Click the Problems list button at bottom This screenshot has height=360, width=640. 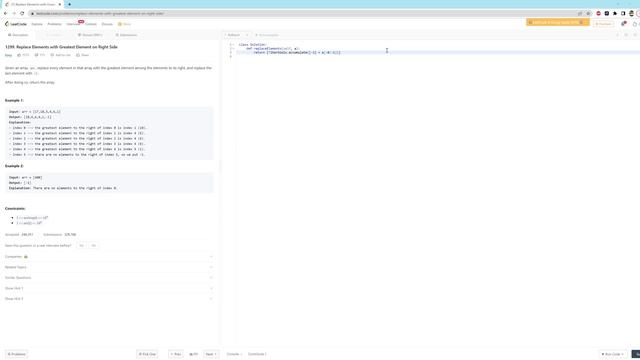click(x=16, y=354)
